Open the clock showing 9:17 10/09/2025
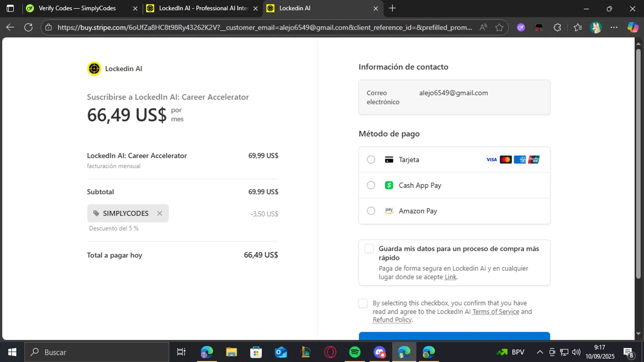The height and width of the screenshot is (362, 644). (x=600, y=352)
